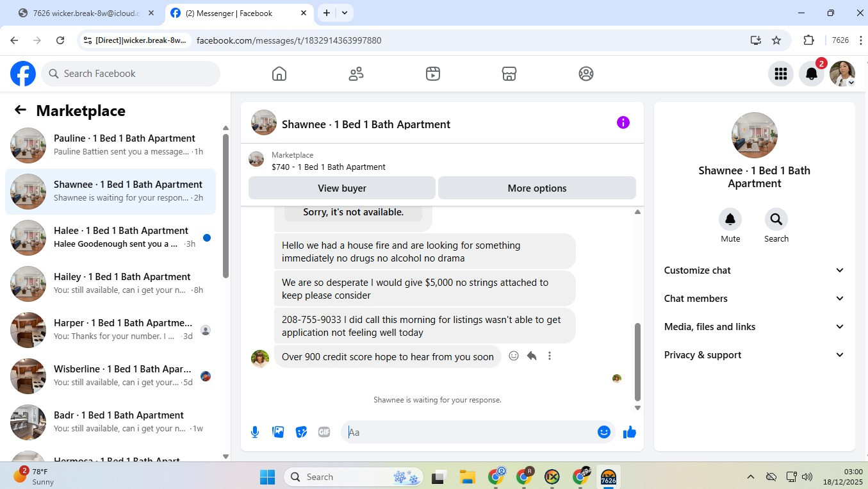Mute the Shawnee chat with bell icon
Screen dimensions: 868x489
click(x=730, y=220)
